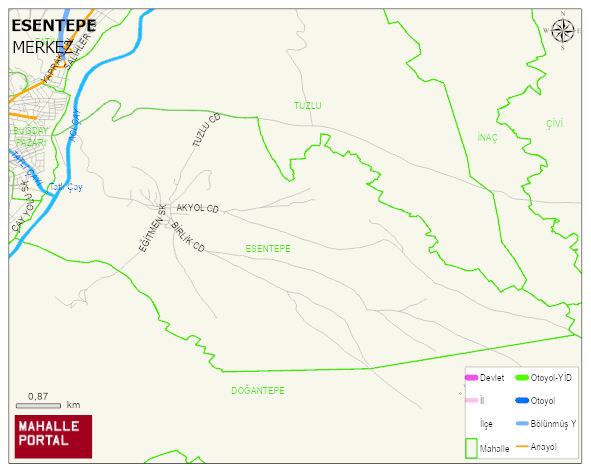Select the Devlet magenta legend swatch
This screenshot has height=472, width=591.
(x=472, y=377)
